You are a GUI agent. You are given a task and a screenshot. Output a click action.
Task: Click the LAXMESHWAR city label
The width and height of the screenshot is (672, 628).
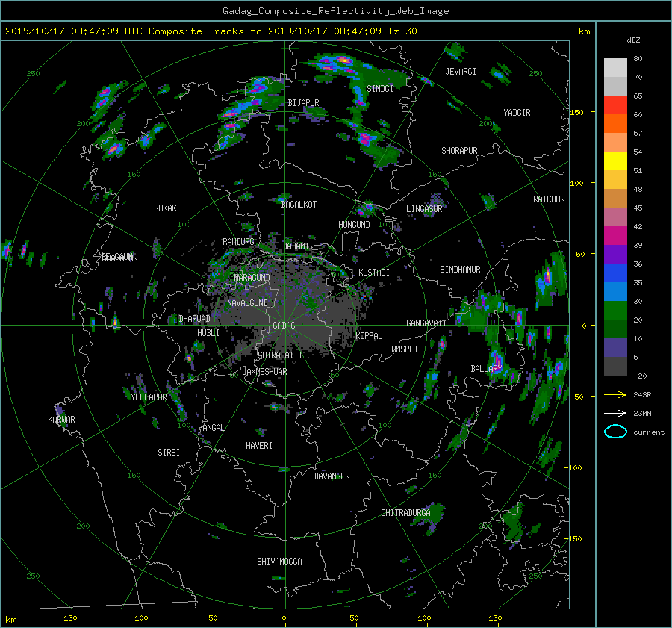pos(264,372)
